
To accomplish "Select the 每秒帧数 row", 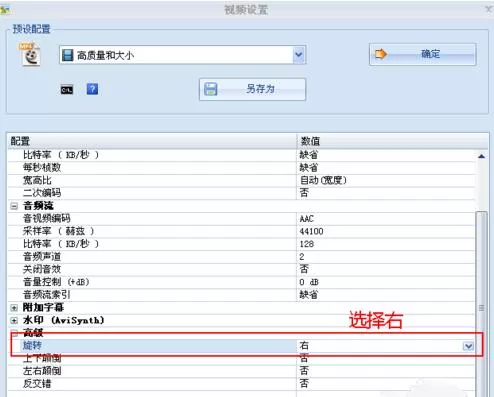I will click(x=242, y=168).
